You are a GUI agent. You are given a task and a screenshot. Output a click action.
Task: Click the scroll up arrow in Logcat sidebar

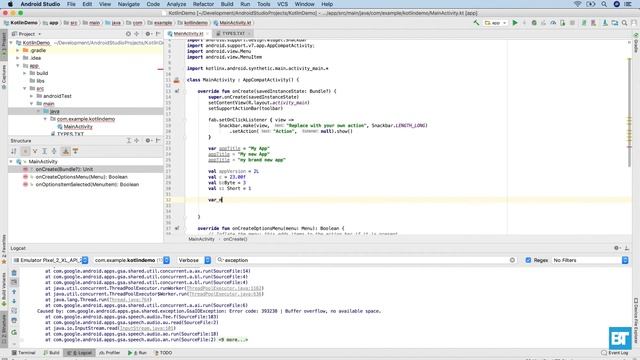point(14,291)
